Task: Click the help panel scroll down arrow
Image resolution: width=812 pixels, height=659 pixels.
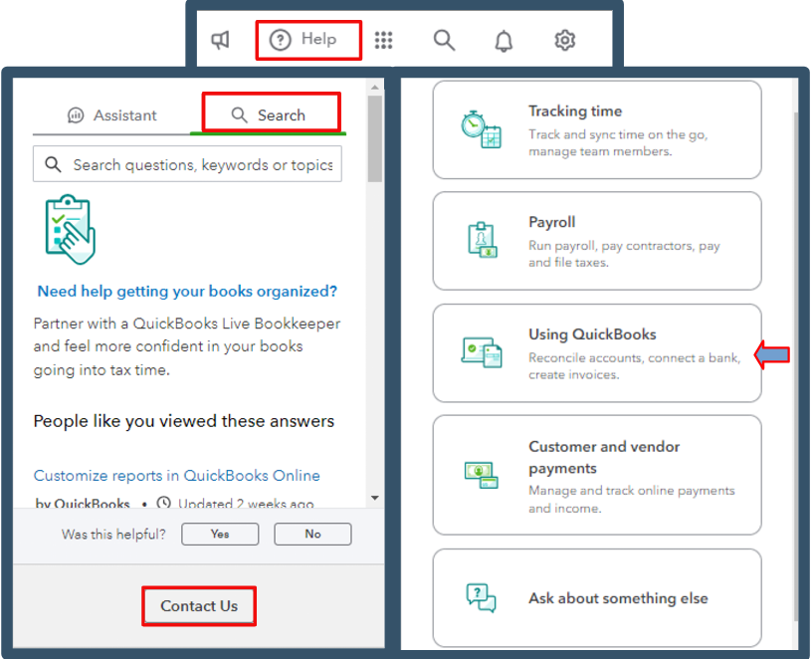Action: (x=375, y=498)
